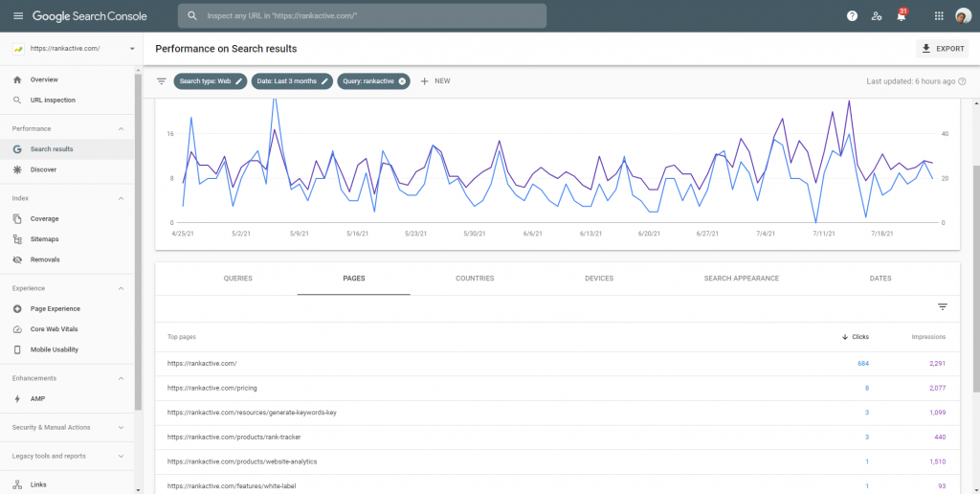980x494 pixels.
Task: Edit Date: Last 3 months pencil
Action: 324,81
